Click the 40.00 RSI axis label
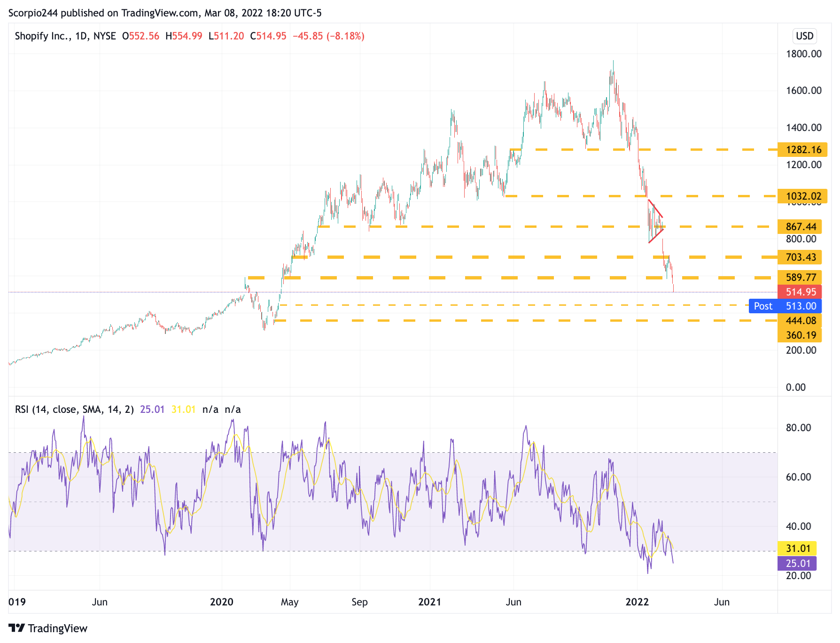 coord(798,527)
